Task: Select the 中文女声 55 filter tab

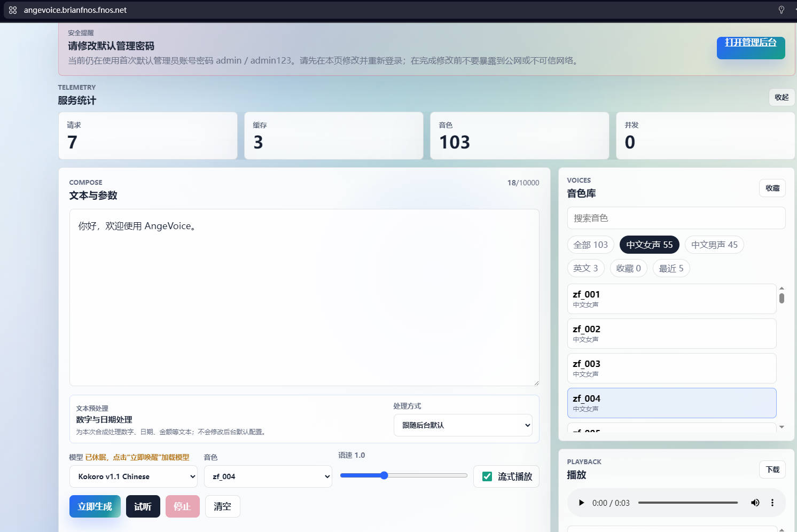Action: pos(650,245)
